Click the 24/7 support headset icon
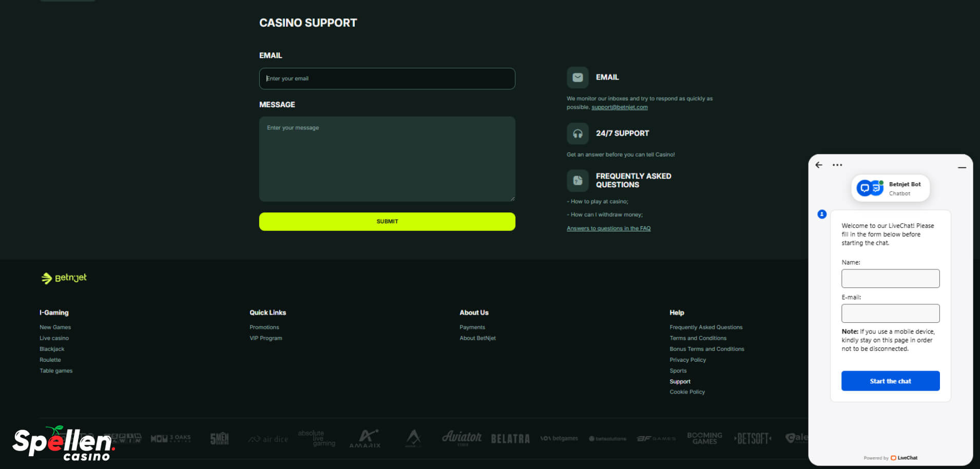Viewport: 980px width, 469px height. click(x=578, y=133)
